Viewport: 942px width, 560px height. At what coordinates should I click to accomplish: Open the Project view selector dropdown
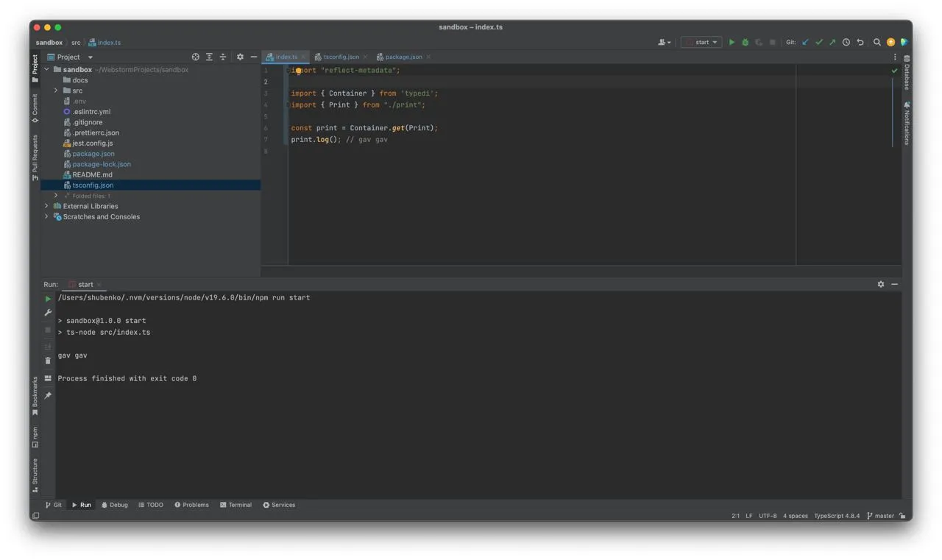click(x=71, y=57)
